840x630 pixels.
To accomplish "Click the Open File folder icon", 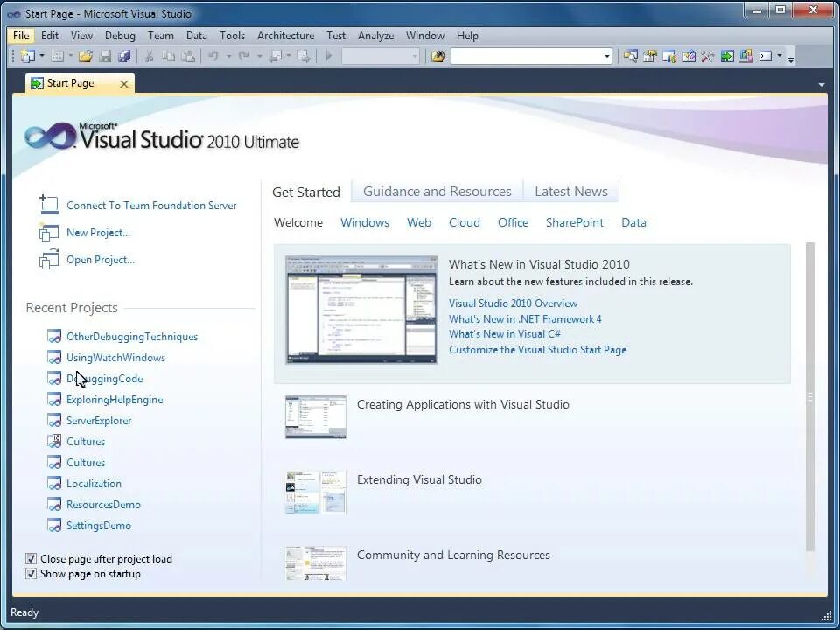I will [x=86, y=56].
